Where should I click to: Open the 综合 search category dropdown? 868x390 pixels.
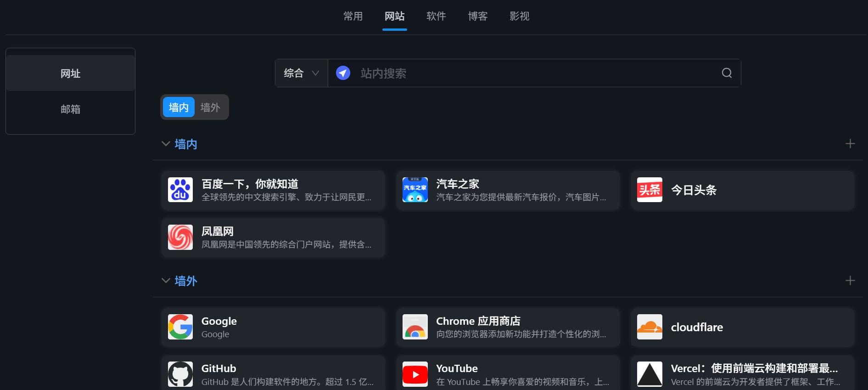[x=302, y=73]
